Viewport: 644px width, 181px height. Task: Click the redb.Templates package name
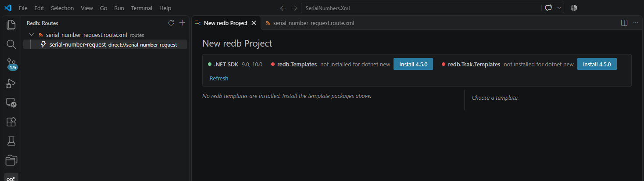[297, 64]
